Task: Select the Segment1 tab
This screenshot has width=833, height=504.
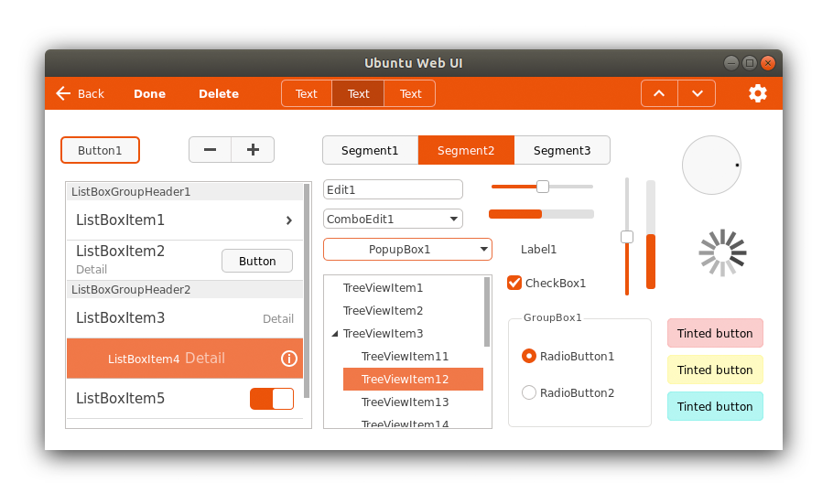Action: 371,150
